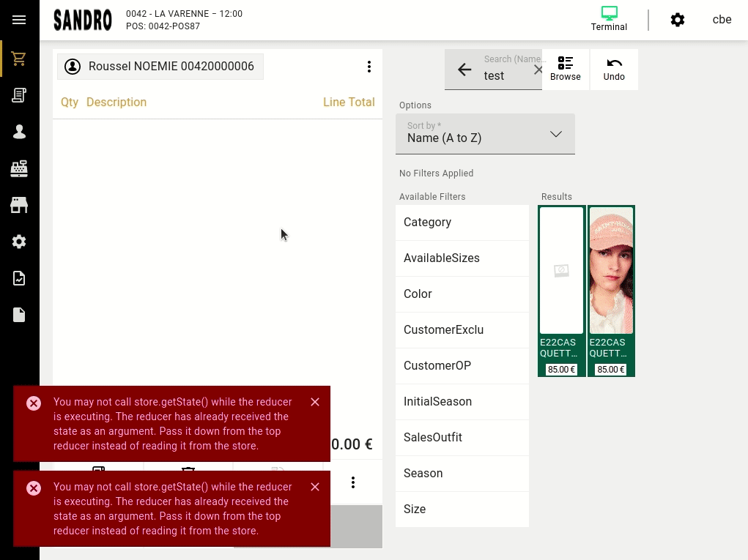
Task: Expand the Category filter
Action: tap(462, 222)
